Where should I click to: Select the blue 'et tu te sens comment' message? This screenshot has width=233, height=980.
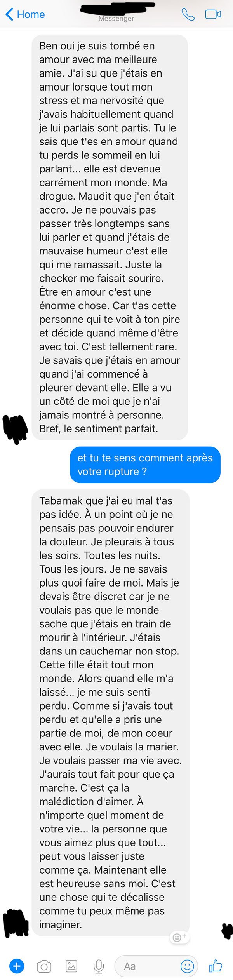pyautogui.click(x=145, y=465)
